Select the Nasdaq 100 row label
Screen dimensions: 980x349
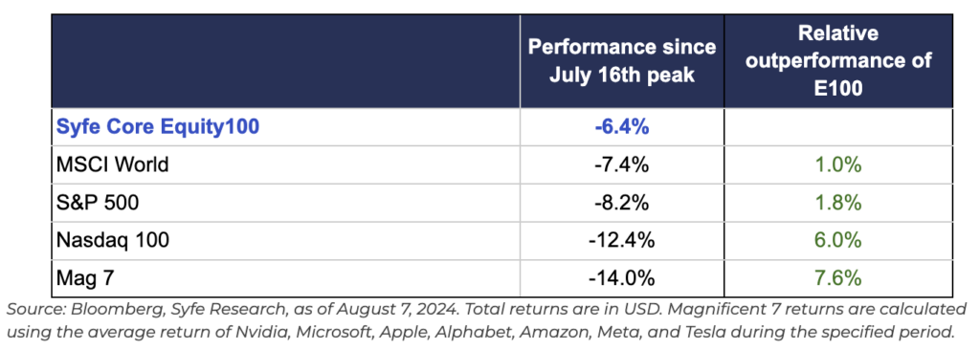click(x=113, y=240)
